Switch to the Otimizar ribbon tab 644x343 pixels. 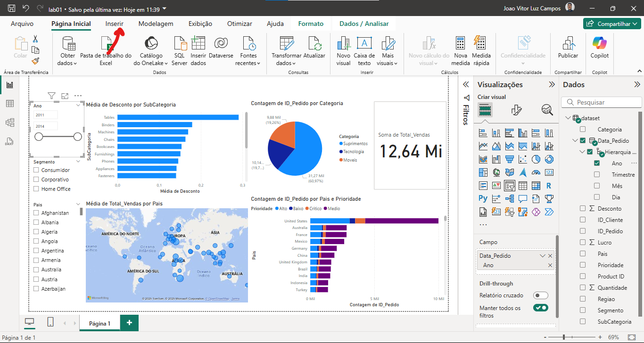239,24
